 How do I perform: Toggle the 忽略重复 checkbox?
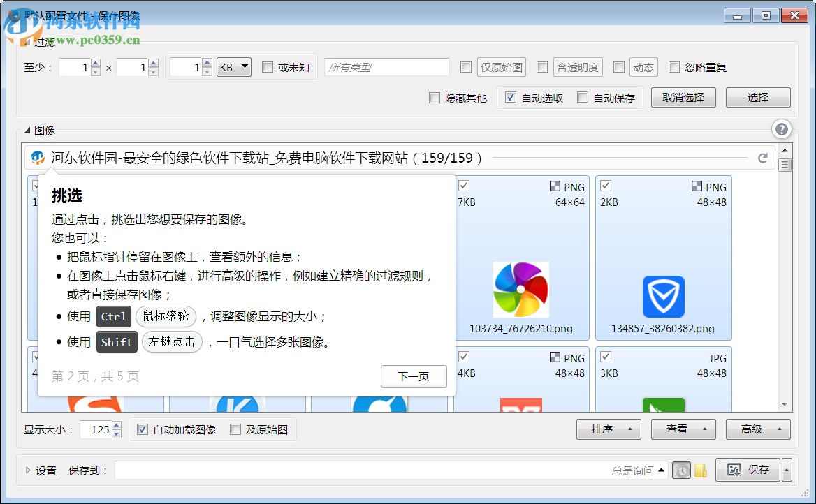point(674,67)
